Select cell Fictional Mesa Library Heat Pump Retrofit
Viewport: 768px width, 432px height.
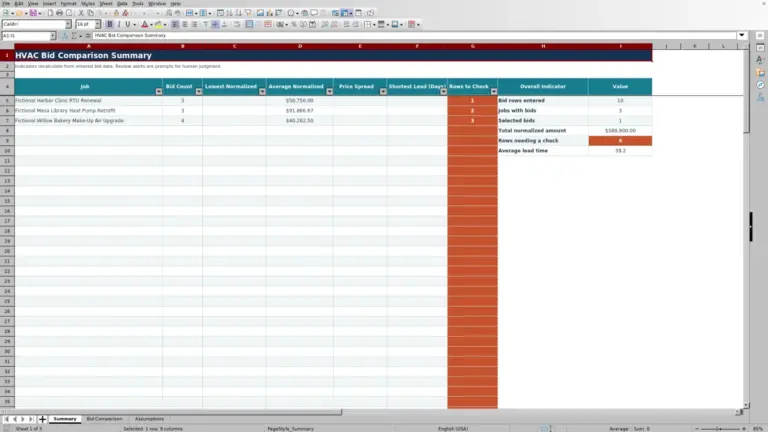(x=88, y=111)
